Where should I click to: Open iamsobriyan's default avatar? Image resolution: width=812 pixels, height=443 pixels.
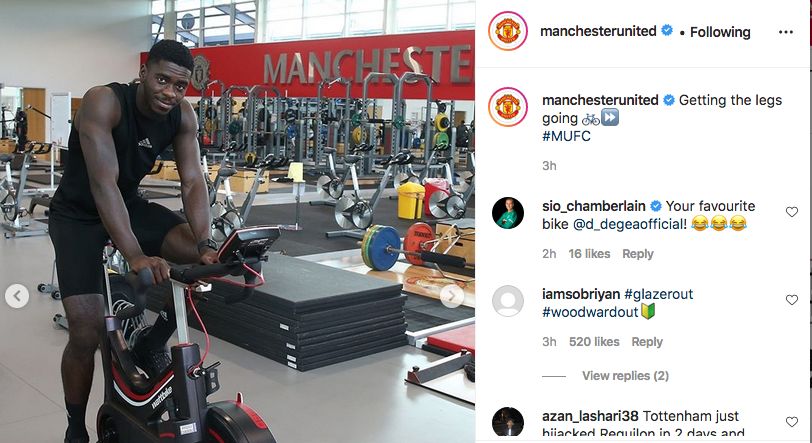point(508,301)
